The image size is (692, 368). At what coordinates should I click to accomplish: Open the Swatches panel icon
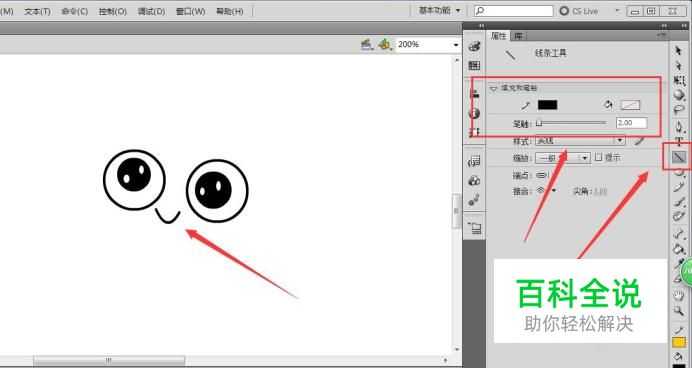(x=474, y=66)
